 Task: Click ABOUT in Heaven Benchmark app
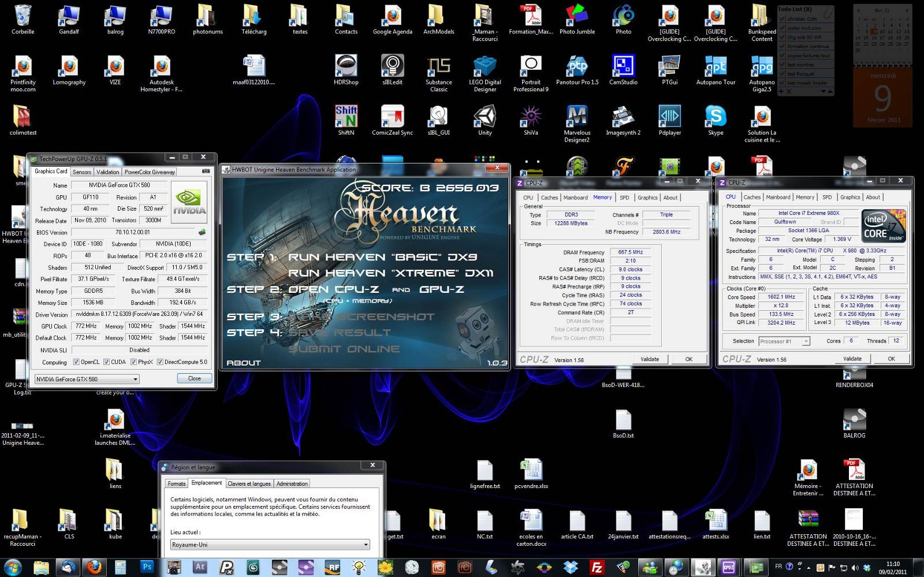(244, 363)
